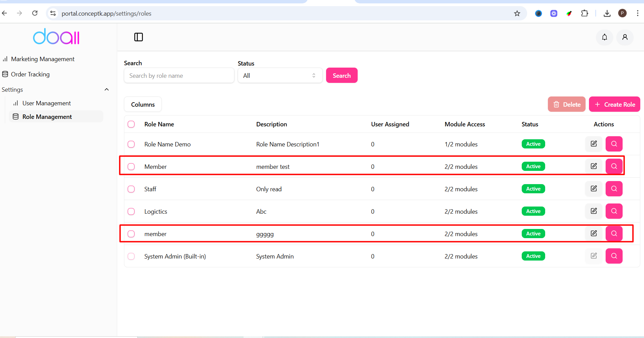This screenshot has width=644, height=338.
Task: Select all roles with header checkbox
Action: (x=131, y=124)
